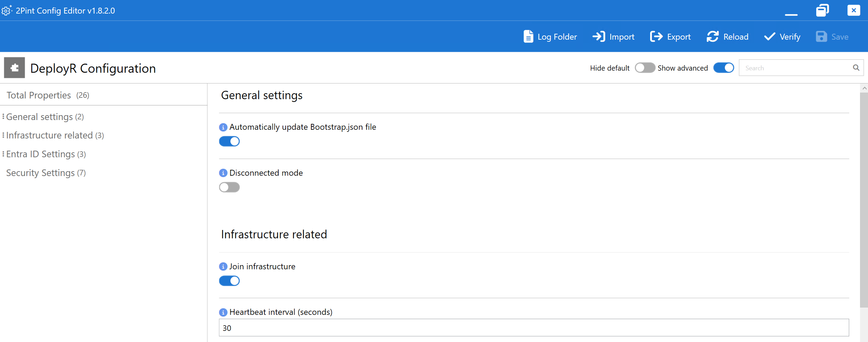Turn off Show advanced toggle
Screen dimensions: 868x342
(723, 68)
